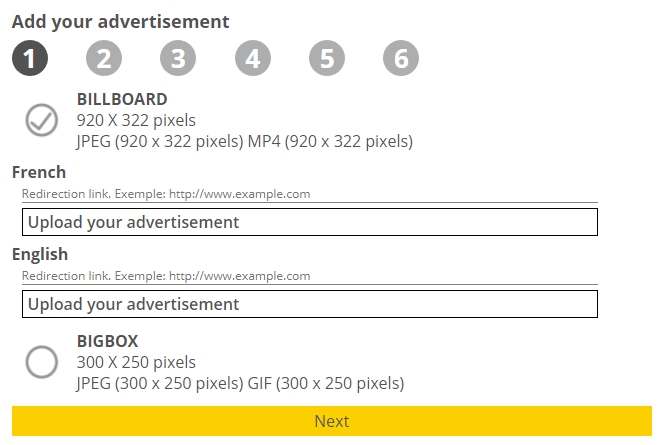Screen dimensions: 657x445
Task: Upload your English advertisement file
Action: click(x=309, y=304)
